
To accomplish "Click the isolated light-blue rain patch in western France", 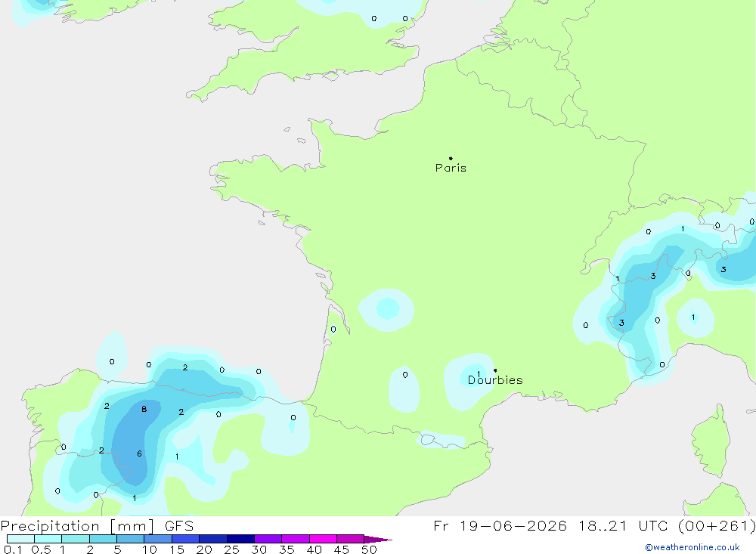I will [x=386, y=310].
